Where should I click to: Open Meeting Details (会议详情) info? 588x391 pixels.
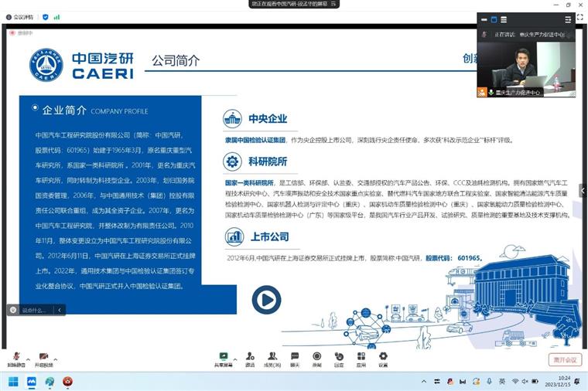coord(19,17)
